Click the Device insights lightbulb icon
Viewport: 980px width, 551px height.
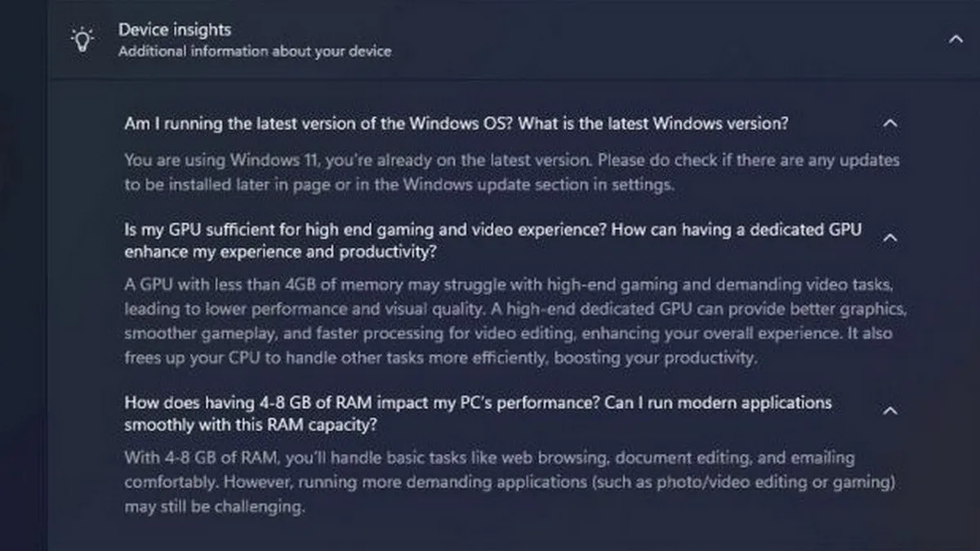(82, 39)
